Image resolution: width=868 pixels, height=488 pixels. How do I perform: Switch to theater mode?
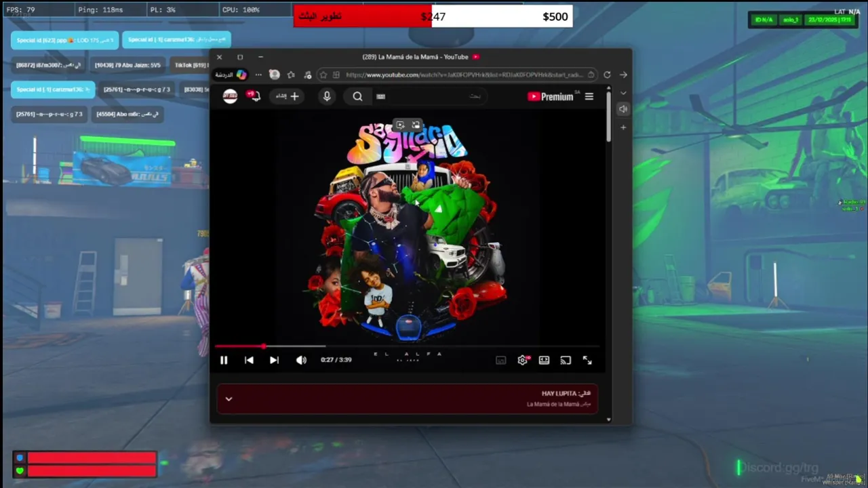(544, 360)
